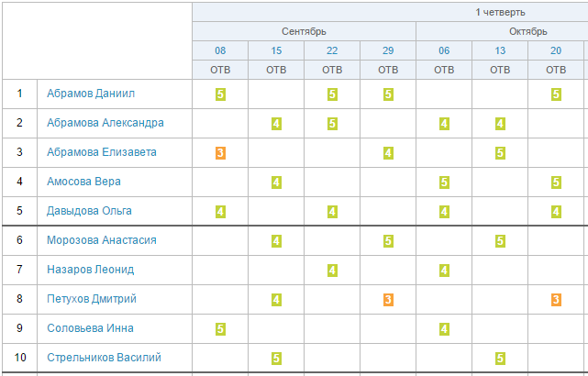Click the orange grade 3 for Абрамова Елизавета
Screen dimensions: 588x376
[x=220, y=153]
